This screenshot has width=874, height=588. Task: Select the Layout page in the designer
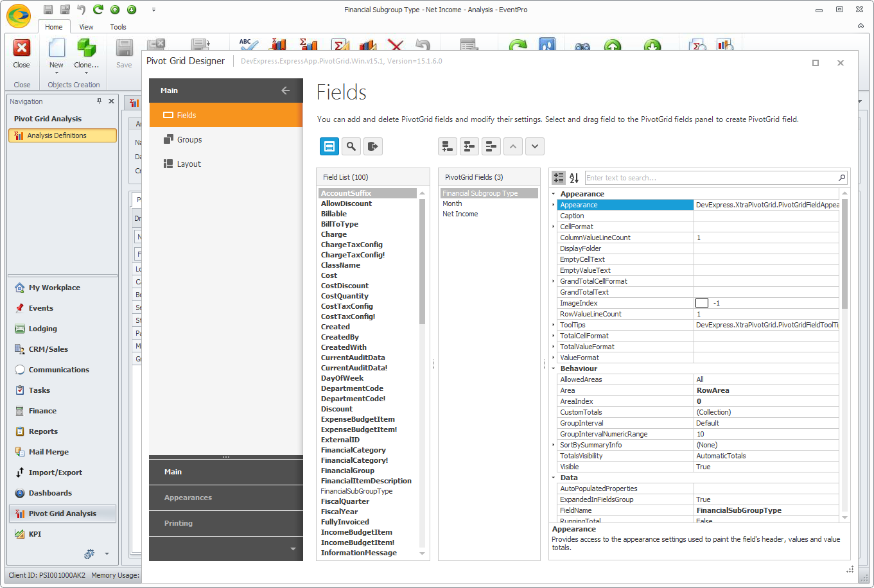pyautogui.click(x=226, y=164)
